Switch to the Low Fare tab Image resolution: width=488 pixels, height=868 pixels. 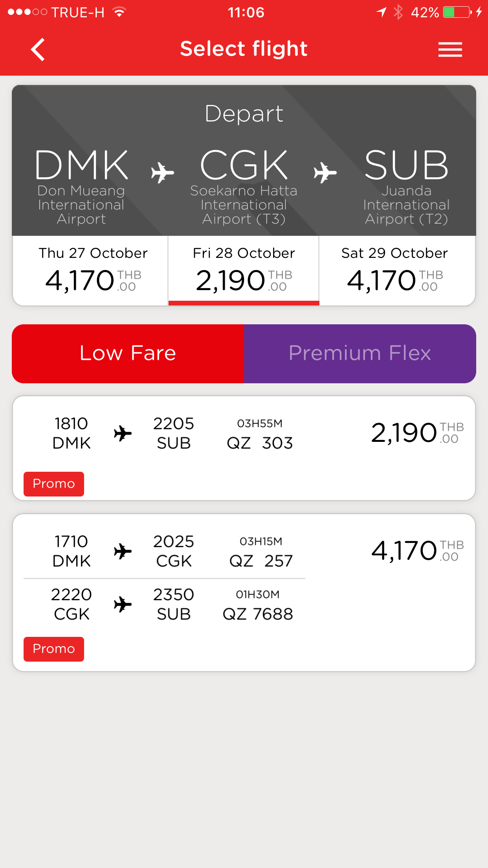click(x=128, y=353)
